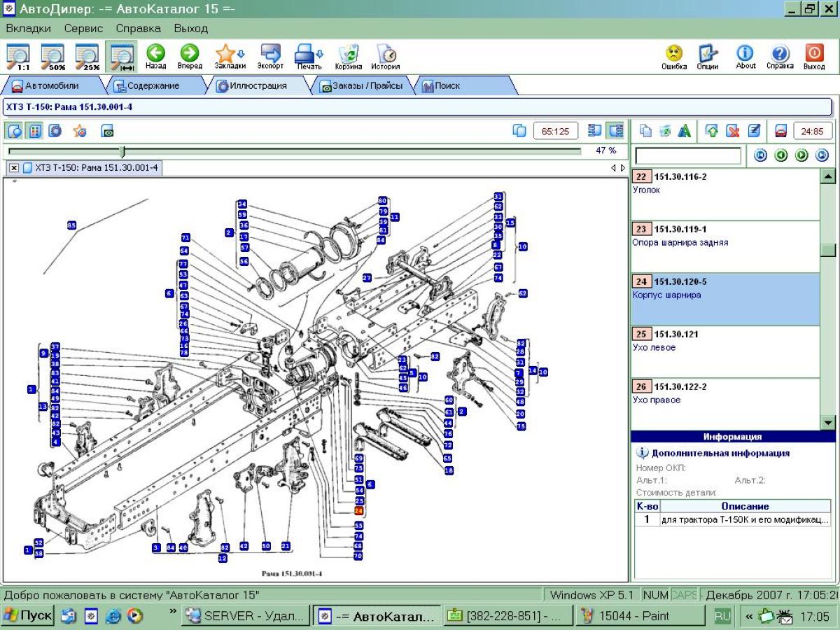Open История (History)
This screenshot has width=840, height=630.
385,56
